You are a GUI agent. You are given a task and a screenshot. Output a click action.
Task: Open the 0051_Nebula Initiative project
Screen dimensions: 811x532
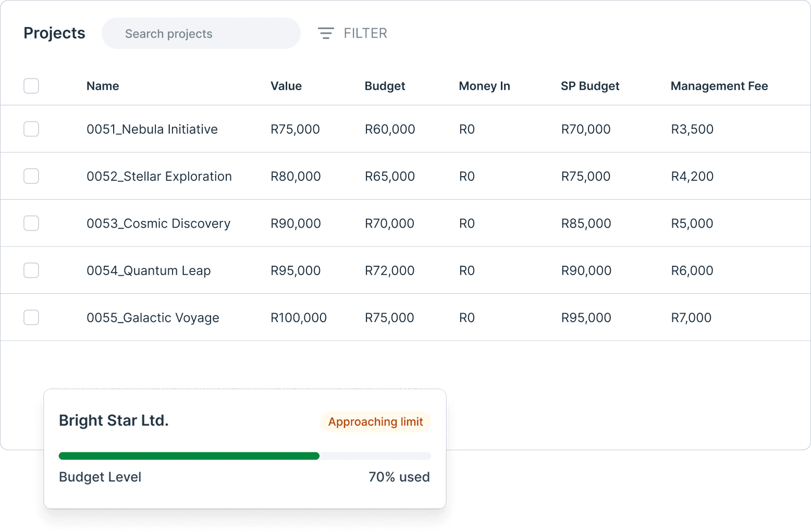point(152,129)
